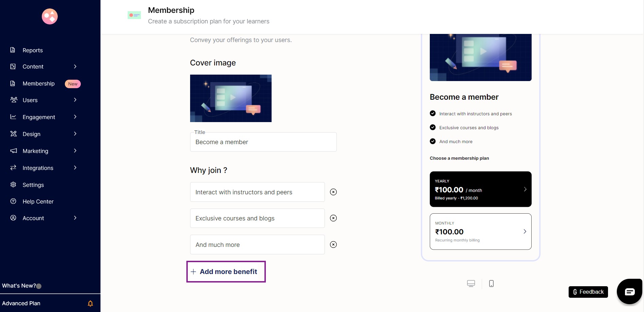Remove the 'Exclusive courses and blogs' benefit

click(x=333, y=218)
